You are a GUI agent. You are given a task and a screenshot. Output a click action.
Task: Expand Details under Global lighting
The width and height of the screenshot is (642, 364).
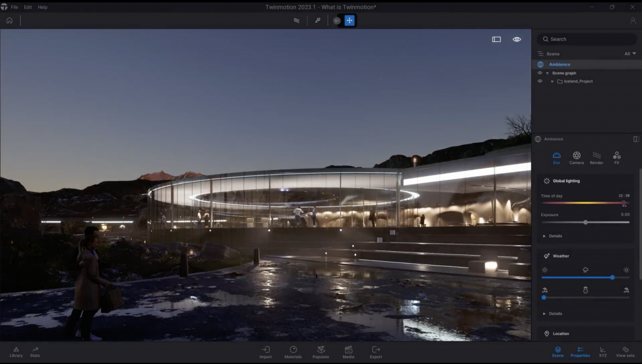544,236
